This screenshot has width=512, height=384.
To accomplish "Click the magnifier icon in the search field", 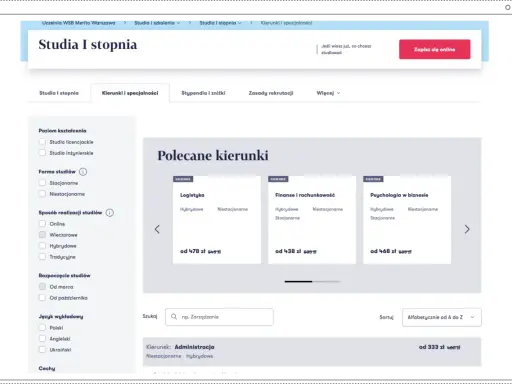I will (x=174, y=317).
